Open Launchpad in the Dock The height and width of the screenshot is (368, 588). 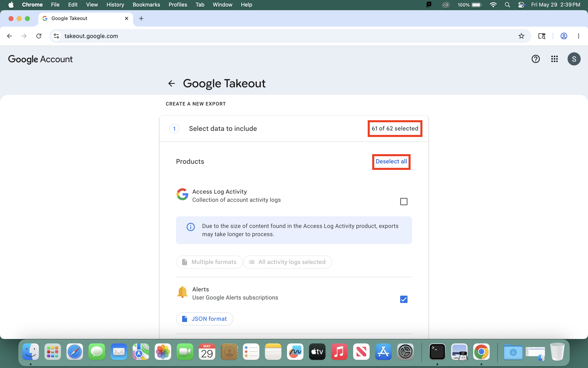coord(53,352)
